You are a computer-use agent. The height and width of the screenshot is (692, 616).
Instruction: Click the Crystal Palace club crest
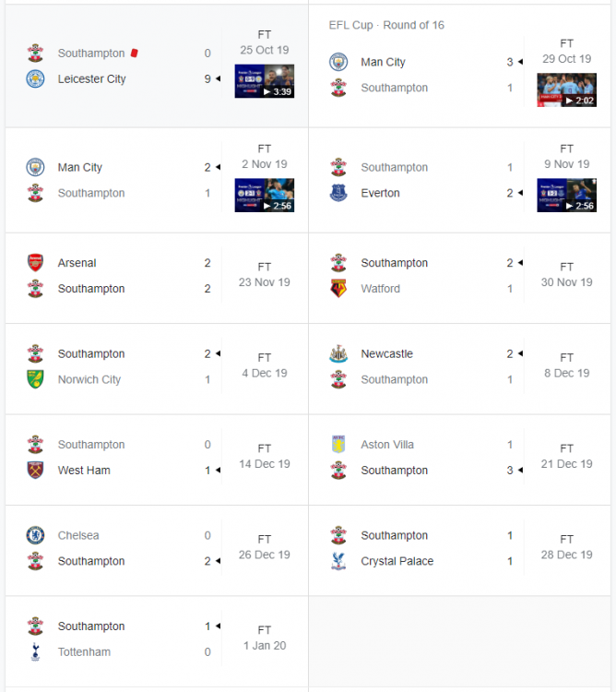338,561
